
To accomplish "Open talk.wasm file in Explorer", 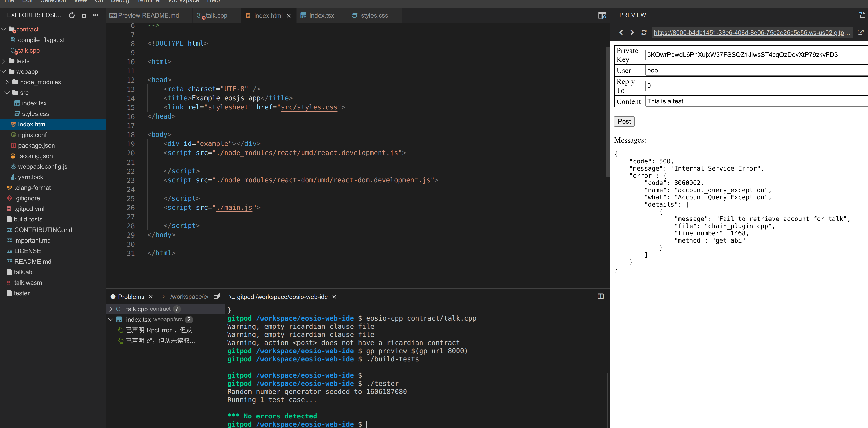I will point(28,283).
